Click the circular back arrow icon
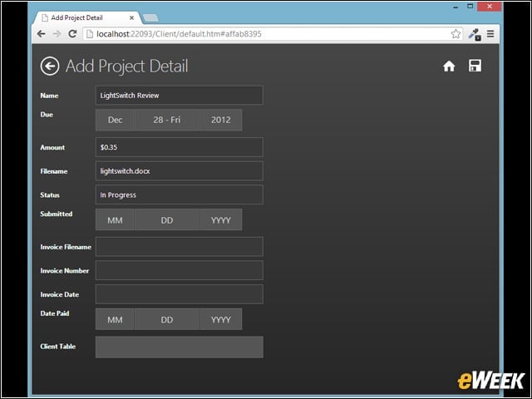Screen dimensions: 532x399 tap(50, 66)
